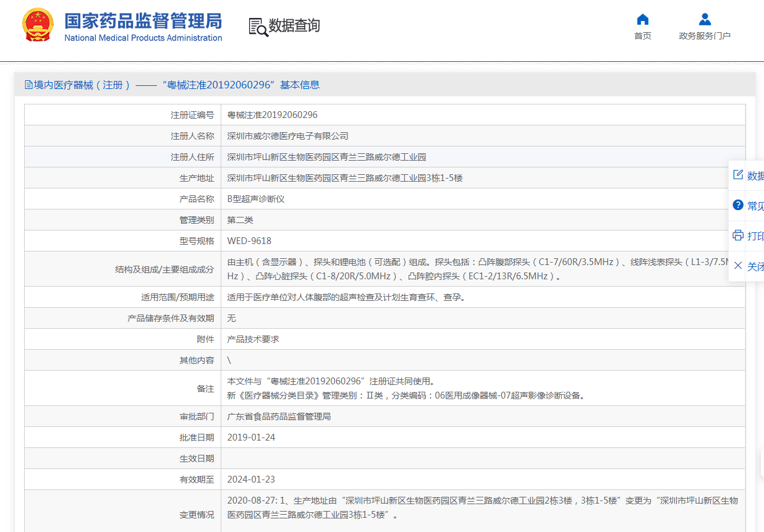Click production address ending 3栋1-5楼
The image size is (764, 532).
pos(345,178)
